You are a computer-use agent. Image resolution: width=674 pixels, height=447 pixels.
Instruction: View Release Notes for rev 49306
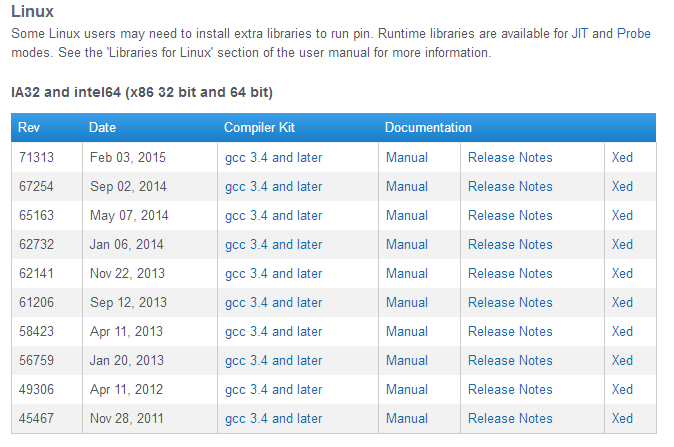(510, 390)
